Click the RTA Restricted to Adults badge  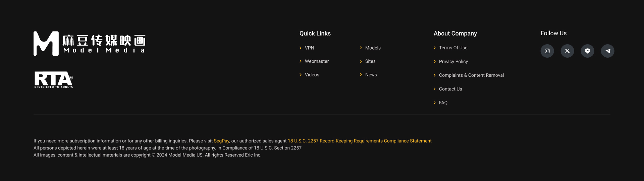click(54, 80)
